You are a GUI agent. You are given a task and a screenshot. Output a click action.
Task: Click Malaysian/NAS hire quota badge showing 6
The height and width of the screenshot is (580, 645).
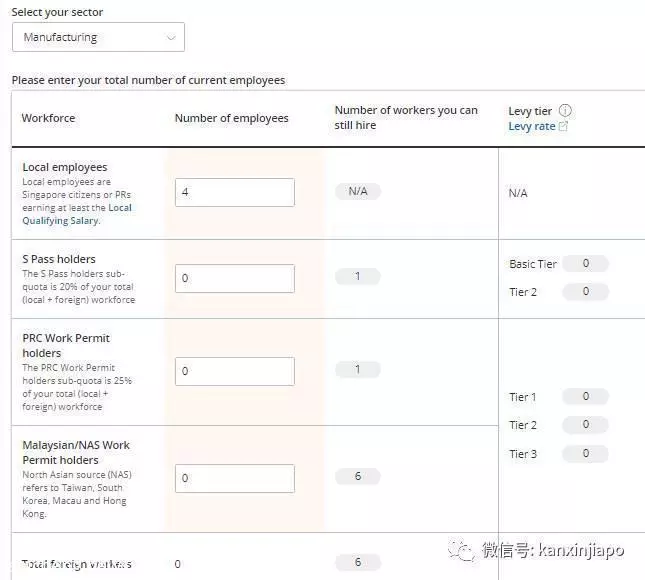(x=358, y=476)
